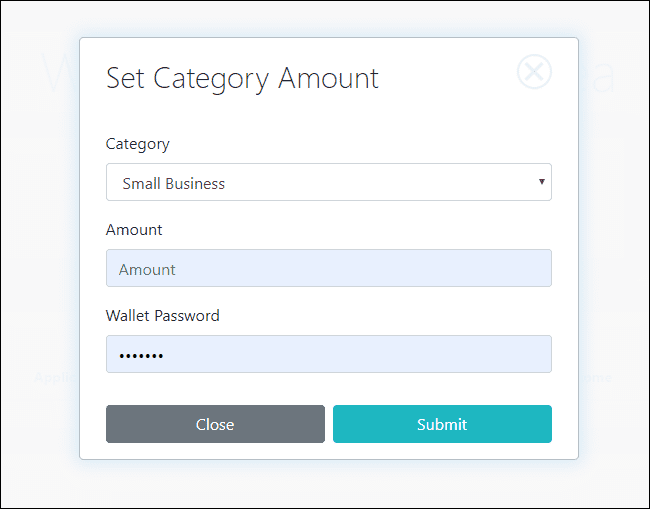Click the Wallet Password label
650x509 pixels.
[x=162, y=316]
